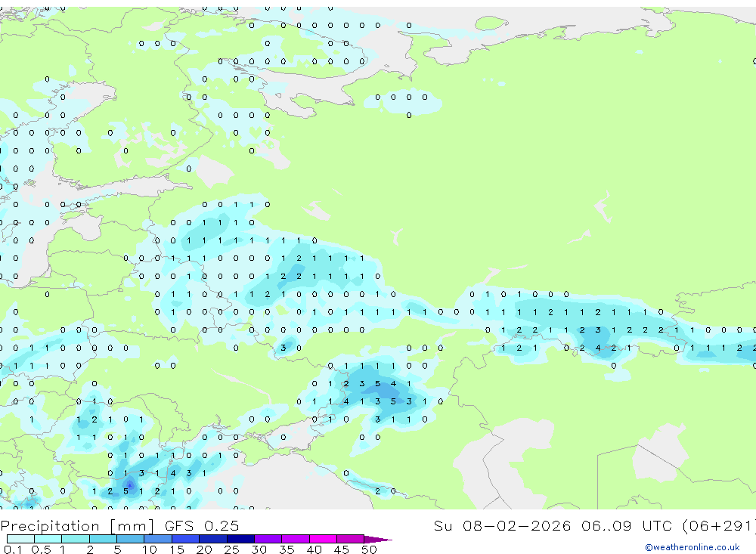756x554 pixels.
Task: Click the 'Su 08-02-2026' forecast date
Action: coord(502,525)
